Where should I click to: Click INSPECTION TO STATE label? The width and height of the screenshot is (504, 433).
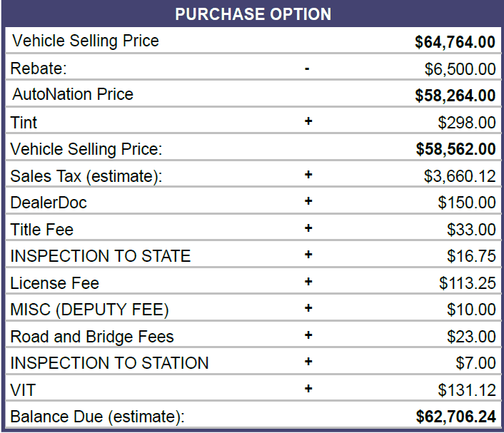pos(100,256)
